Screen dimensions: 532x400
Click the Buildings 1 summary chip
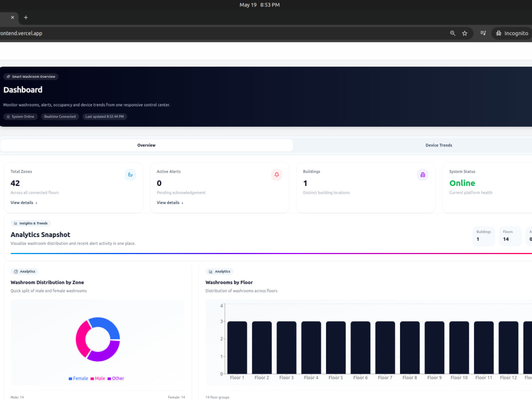coord(484,235)
